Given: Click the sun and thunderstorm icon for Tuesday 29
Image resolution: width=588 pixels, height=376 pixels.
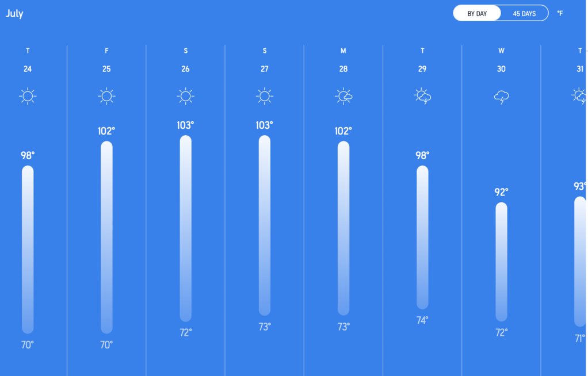Looking at the screenshot, I should point(422,97).
